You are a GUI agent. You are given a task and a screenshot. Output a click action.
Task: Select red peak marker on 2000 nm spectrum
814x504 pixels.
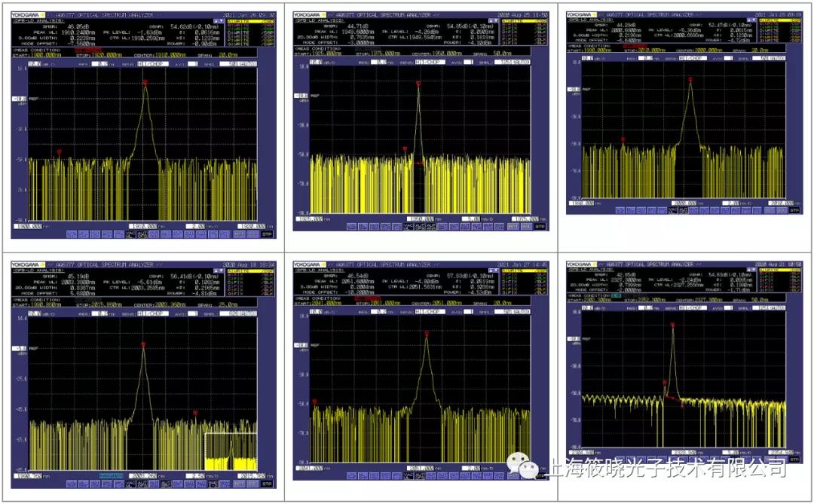coord(690,79)
